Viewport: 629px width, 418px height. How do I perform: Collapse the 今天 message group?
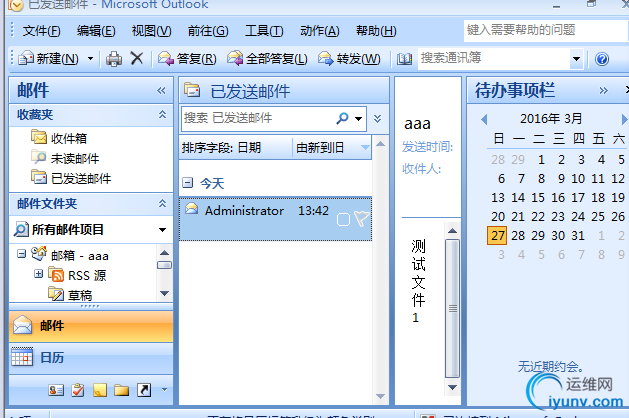187,183
